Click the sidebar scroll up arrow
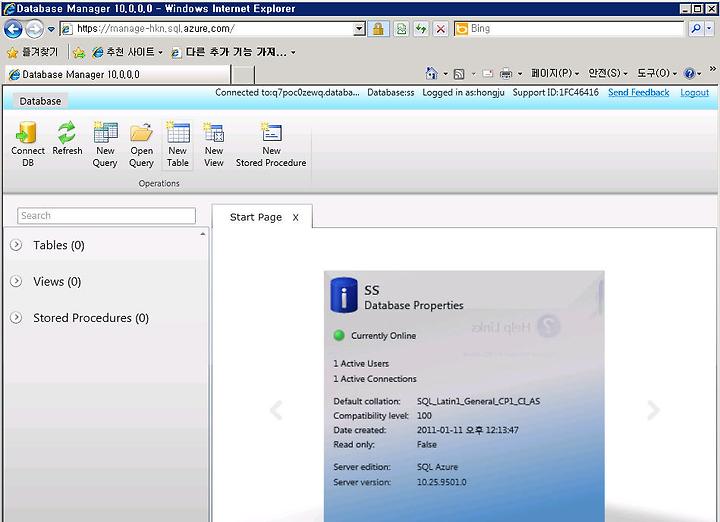The width and height of the screenshot is (720, 522). [x=202, y=234]
